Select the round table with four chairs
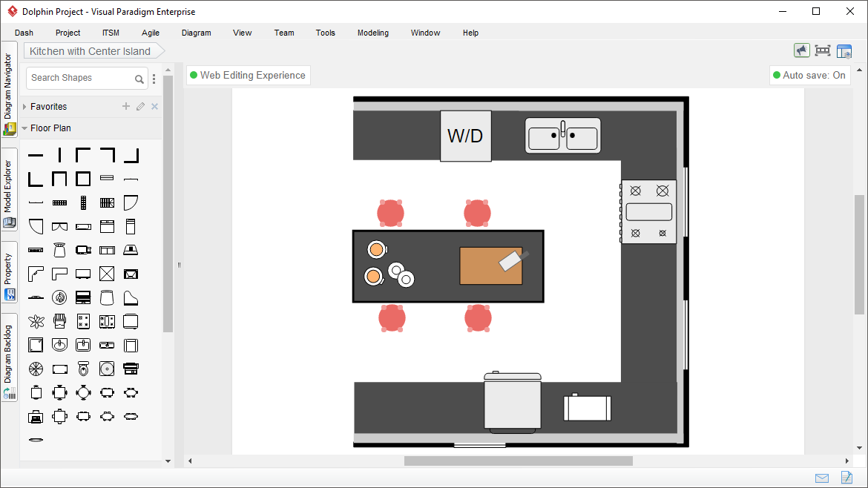 [x=83, y=393]
